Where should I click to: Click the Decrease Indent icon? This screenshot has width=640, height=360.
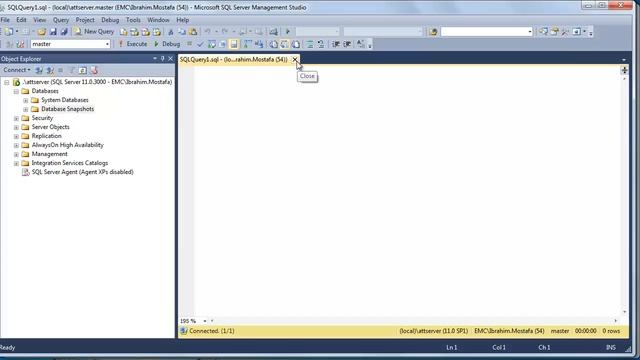click(336, 44)
